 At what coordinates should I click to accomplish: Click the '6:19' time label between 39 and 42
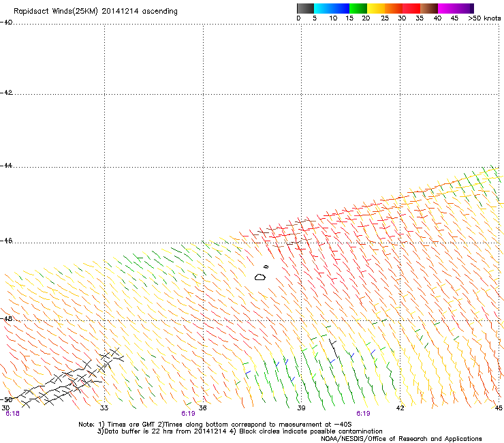pos(363,414)
